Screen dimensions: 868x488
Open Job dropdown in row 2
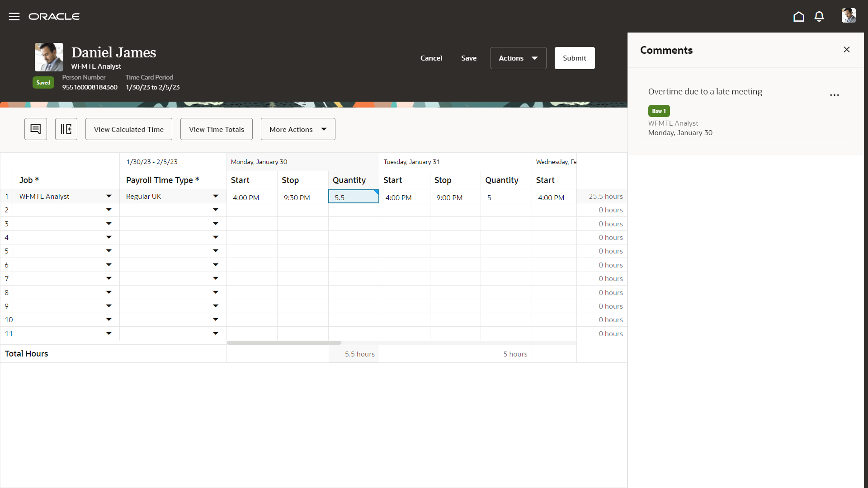point(108,210)
